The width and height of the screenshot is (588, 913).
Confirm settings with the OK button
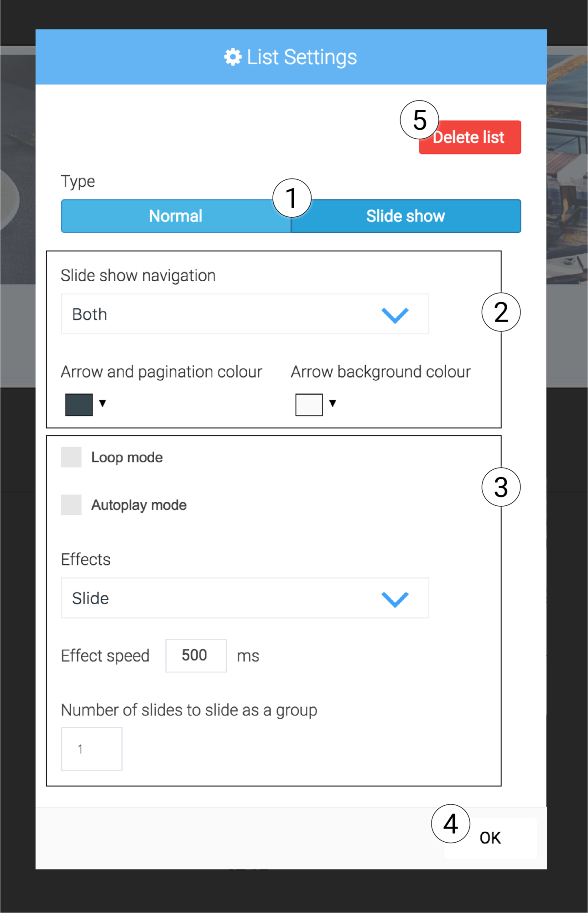pos(489,837)
